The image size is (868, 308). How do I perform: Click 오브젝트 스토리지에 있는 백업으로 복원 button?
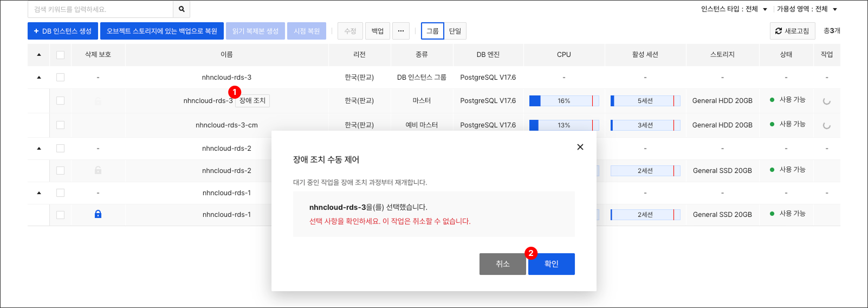click(x=162, y=31)
